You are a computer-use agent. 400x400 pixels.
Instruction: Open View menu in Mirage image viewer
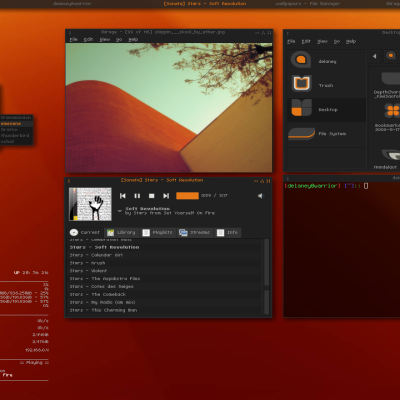pos(105,39)
